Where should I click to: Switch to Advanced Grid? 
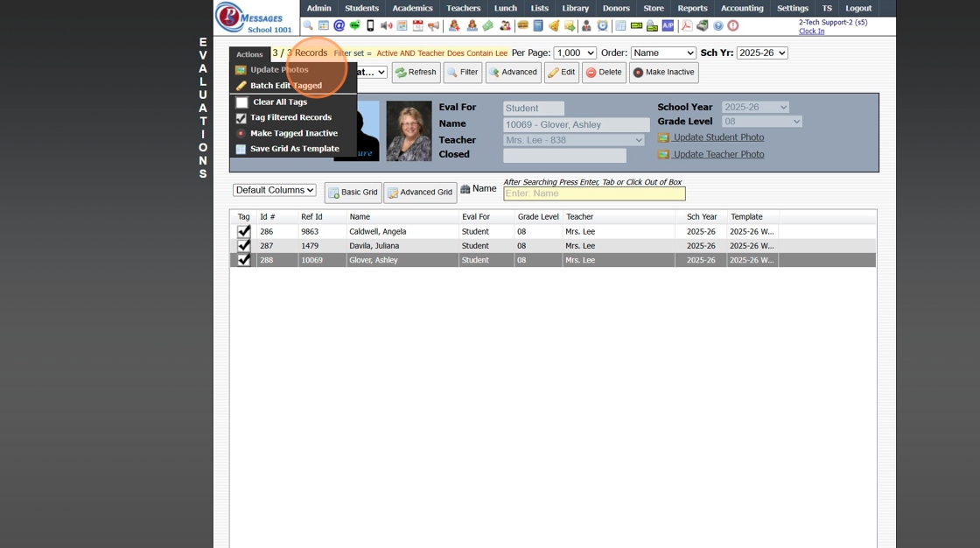(x=420, y=193)
